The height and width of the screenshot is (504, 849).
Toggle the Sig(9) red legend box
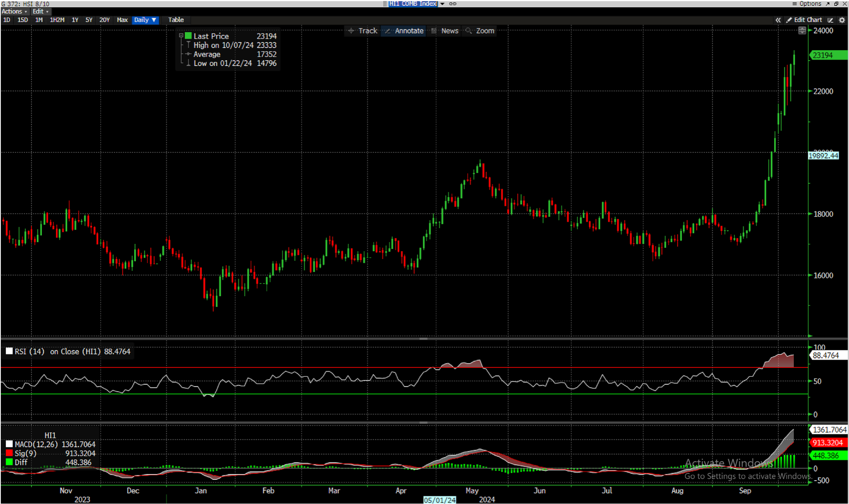[9, 454]
